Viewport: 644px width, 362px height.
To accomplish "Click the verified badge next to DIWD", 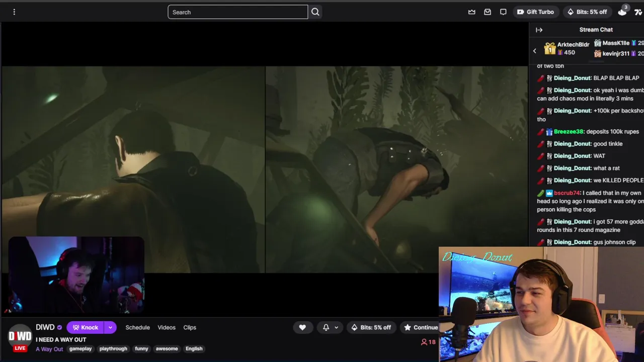I will pos(59,327).
